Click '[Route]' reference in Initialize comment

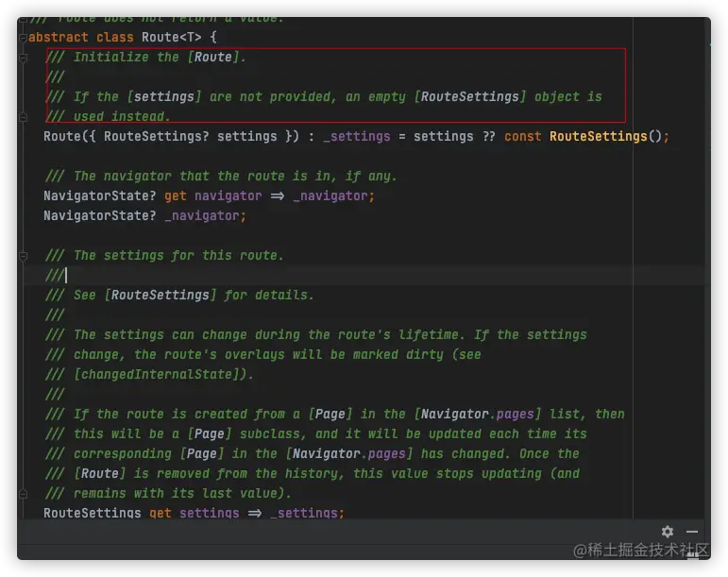point(212,57)
